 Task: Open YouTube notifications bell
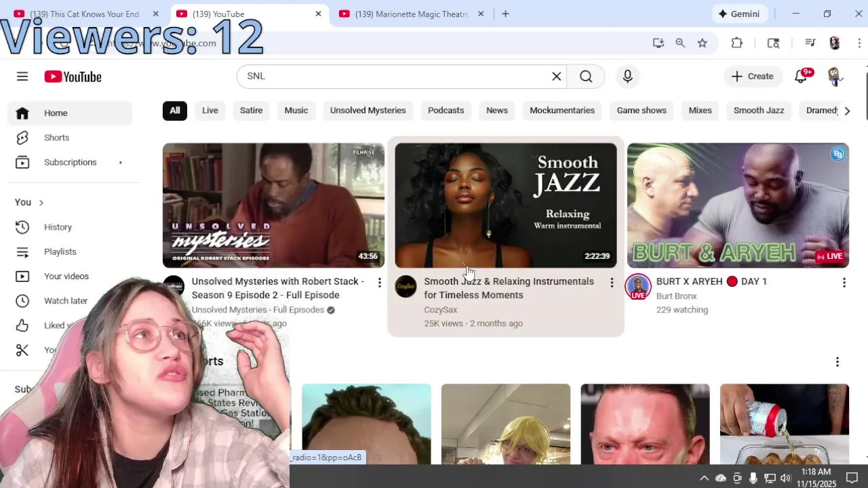[801, 77]
